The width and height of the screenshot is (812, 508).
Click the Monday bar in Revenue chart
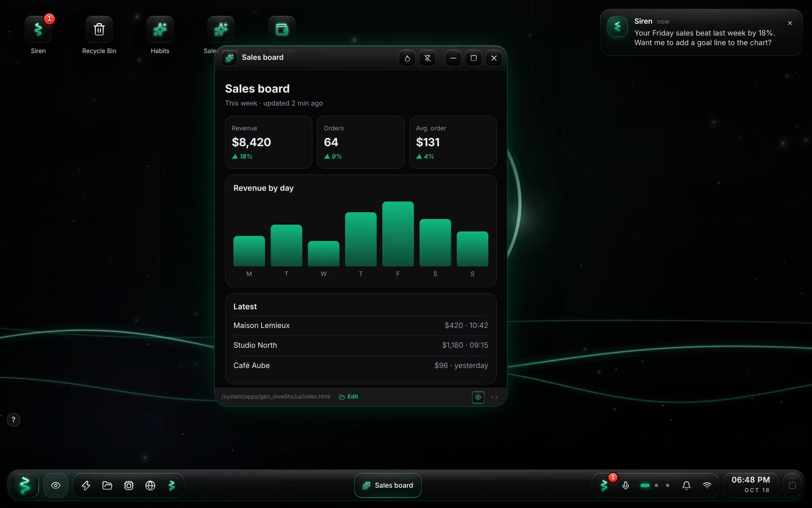[x=249, y=251]
